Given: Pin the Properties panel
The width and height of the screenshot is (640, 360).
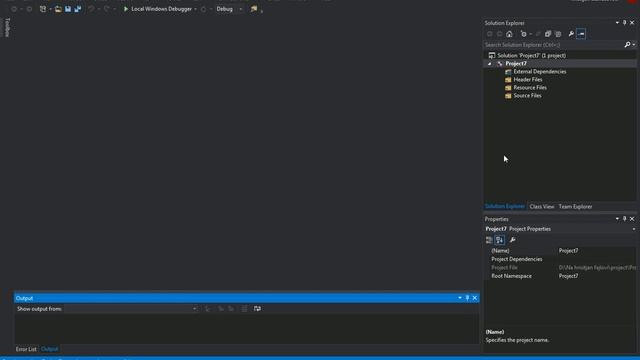Looking at the screenshot, I should (x=624, y=219).
